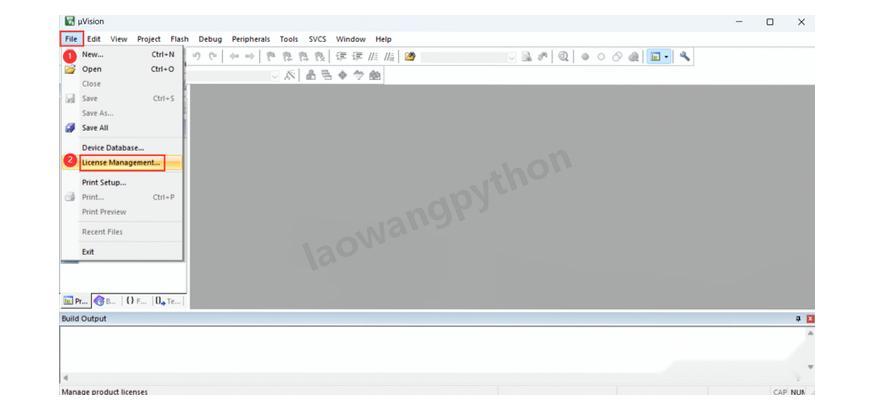875x411 pixels.
Task: Click the Indent Selection icon
Action: click(341, 56)
